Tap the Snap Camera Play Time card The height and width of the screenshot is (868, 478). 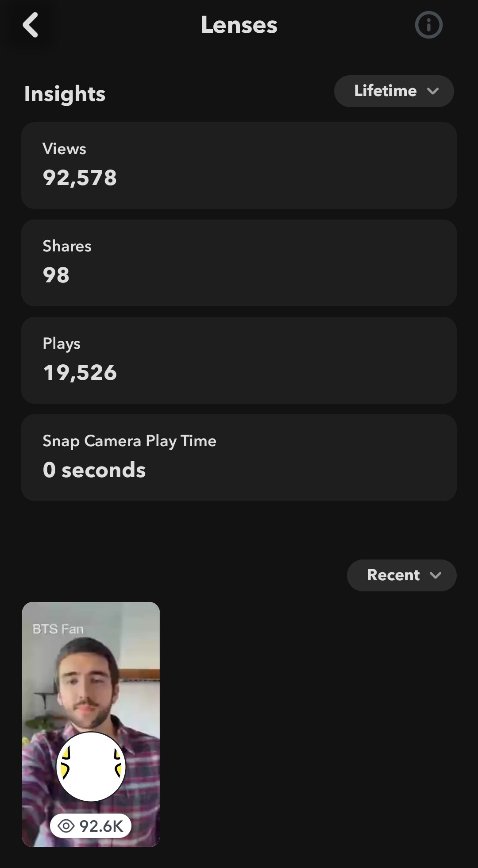pos(239,458)
